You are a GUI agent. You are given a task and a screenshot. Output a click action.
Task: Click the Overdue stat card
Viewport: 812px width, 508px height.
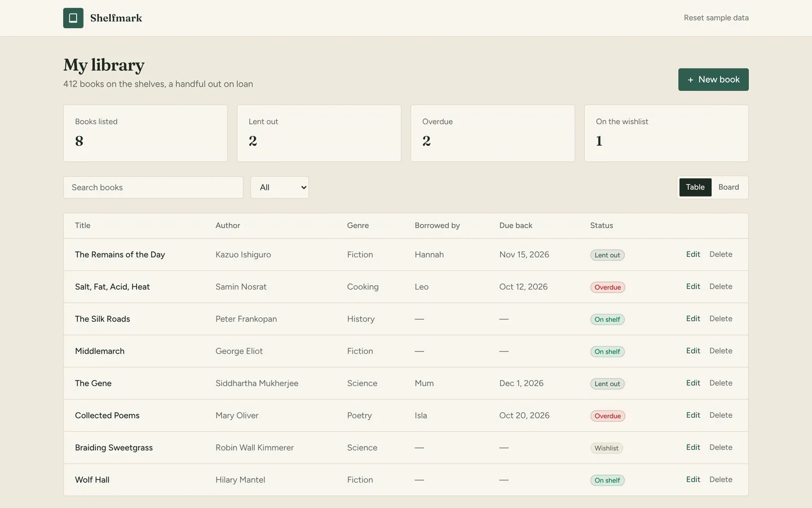click(x=493, y=133)
